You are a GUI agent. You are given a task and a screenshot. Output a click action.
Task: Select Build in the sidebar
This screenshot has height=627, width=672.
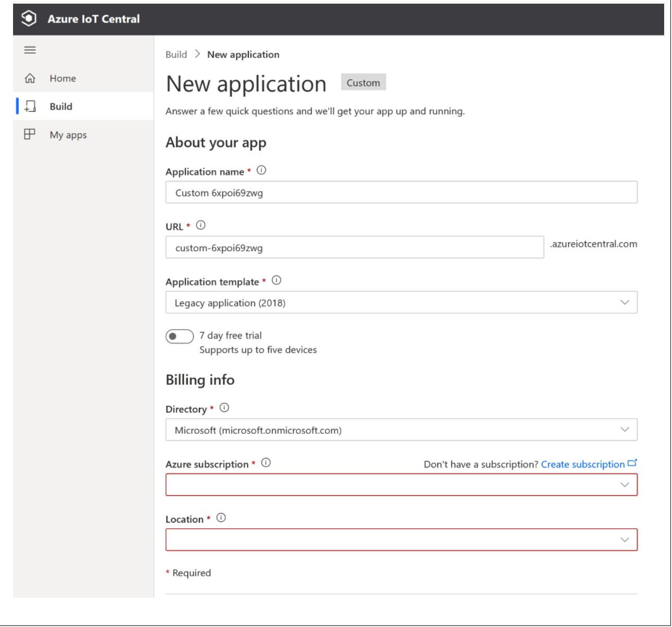[x=83, y=107]
